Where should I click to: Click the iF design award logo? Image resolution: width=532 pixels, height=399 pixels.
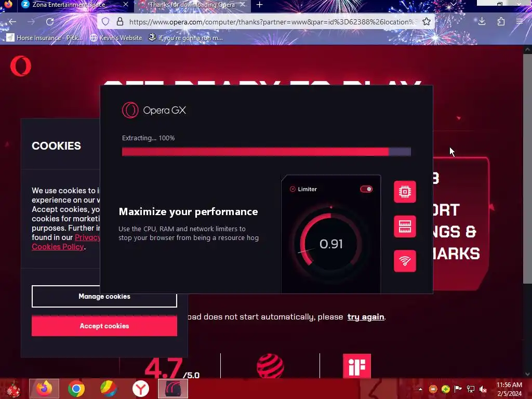[357, 366]
